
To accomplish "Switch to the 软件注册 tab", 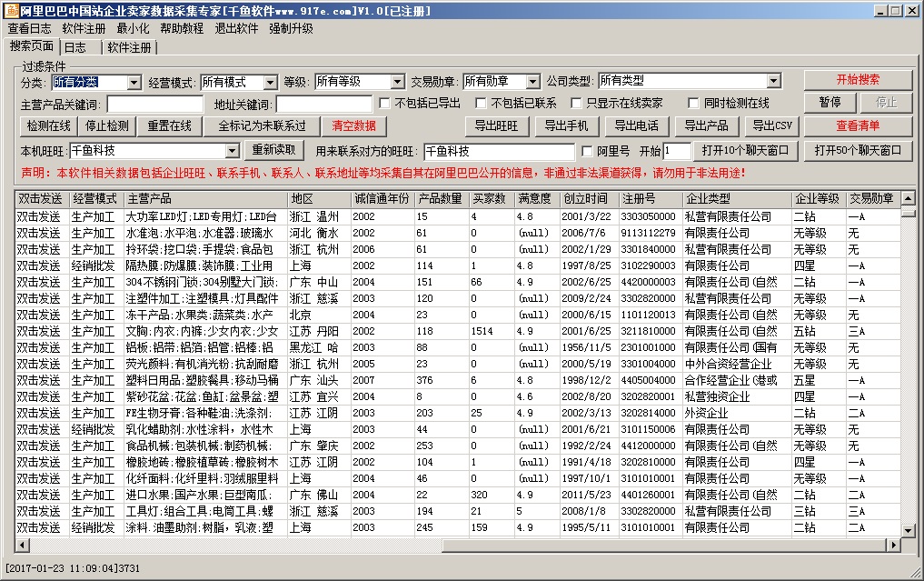I will click(x=129, y=47).
